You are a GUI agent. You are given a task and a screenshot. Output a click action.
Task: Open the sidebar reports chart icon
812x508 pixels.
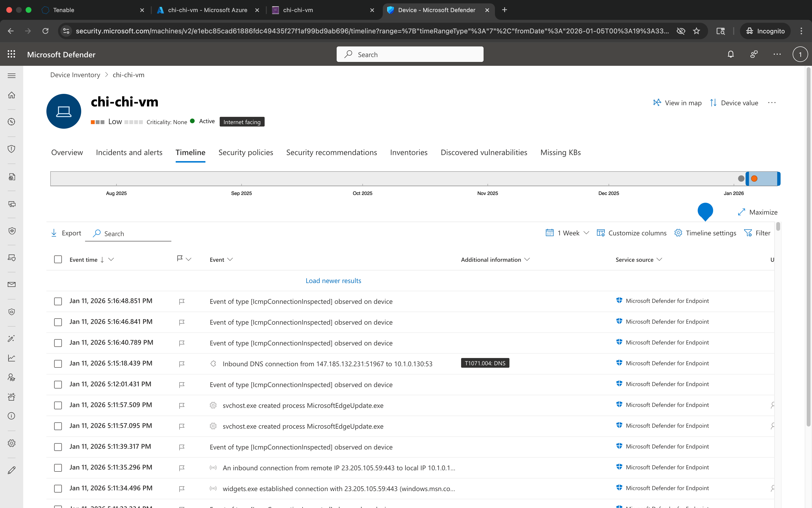(x=11, y=358)
